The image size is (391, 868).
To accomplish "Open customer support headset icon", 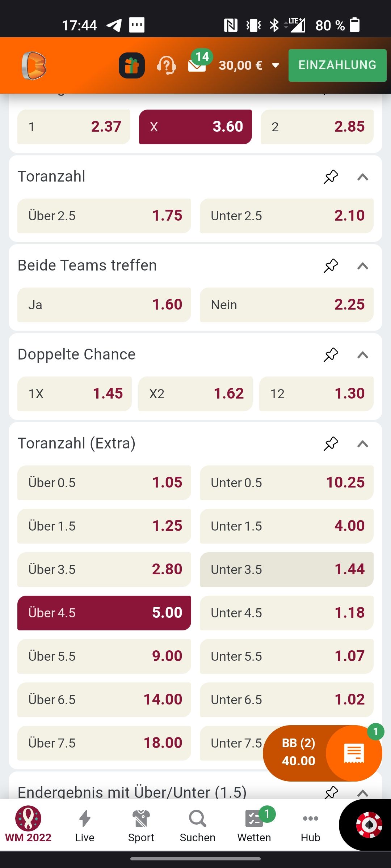I will coord(166,65).
